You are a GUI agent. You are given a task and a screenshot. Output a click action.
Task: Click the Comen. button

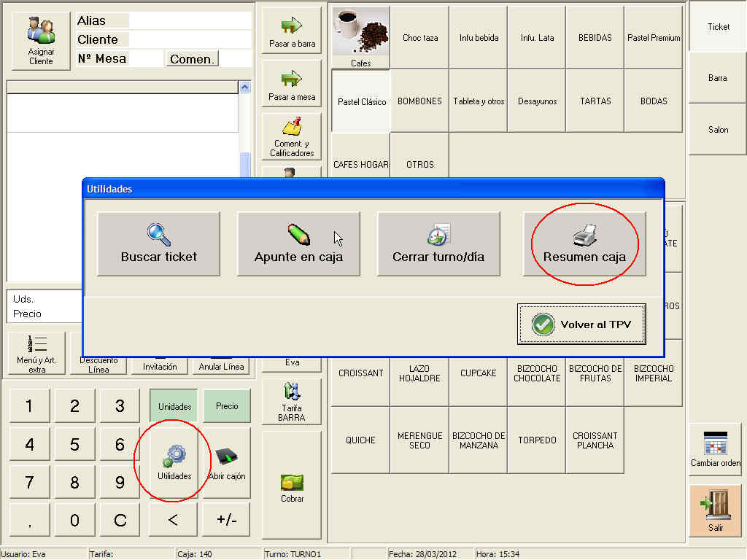(192, 59)
